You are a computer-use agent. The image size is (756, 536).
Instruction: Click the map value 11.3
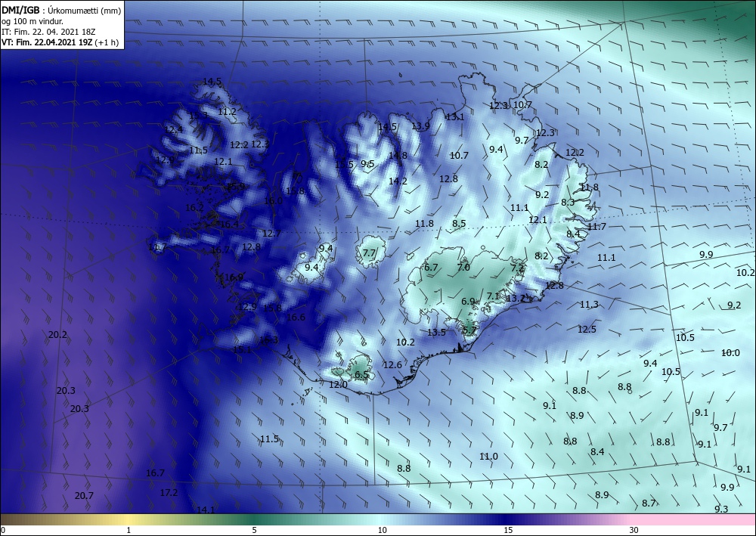(589, 304)
